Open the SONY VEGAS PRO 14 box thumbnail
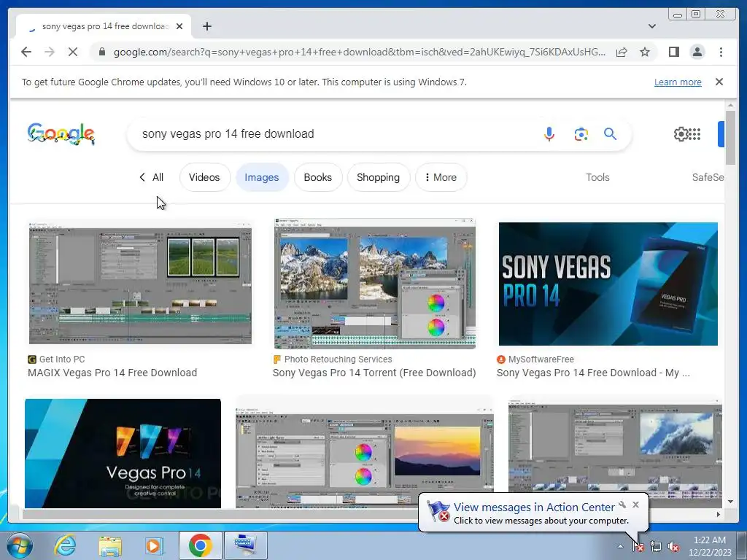The image size is (747, 560). (x=608, y=284)
